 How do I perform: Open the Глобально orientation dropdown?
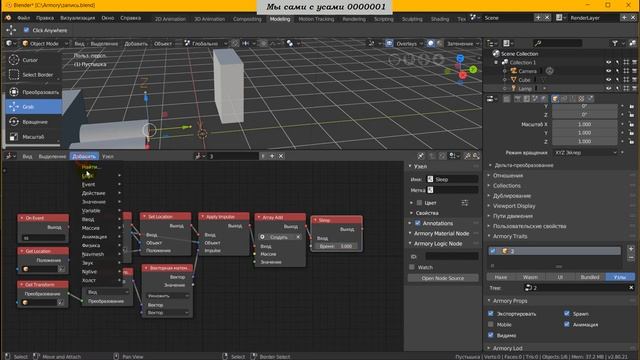pyautogui.click(x=206, y=44)
